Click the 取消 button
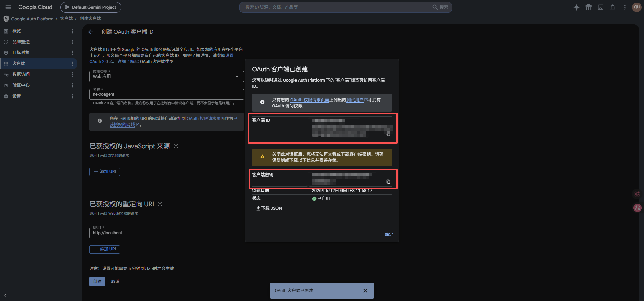 pos(115,282)
